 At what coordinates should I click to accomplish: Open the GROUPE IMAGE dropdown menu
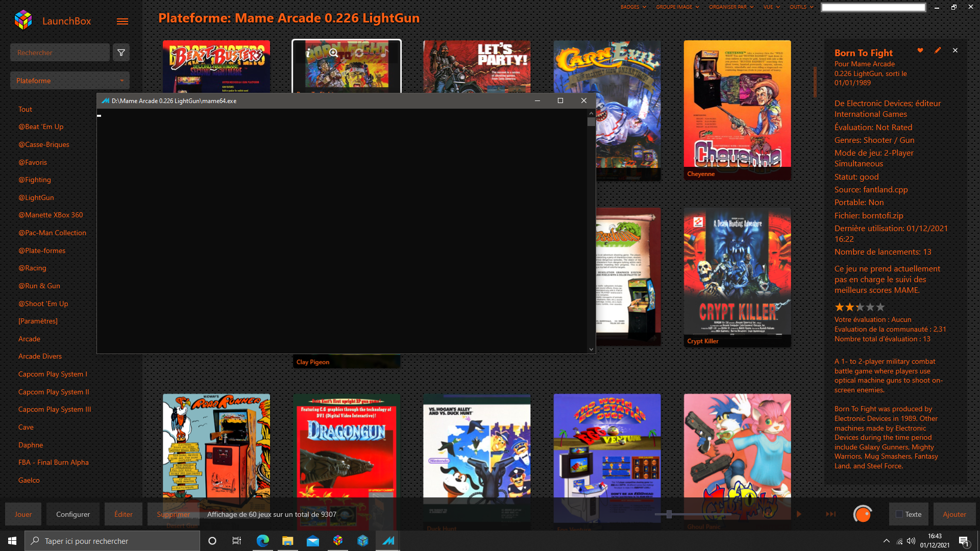[677, 7]
